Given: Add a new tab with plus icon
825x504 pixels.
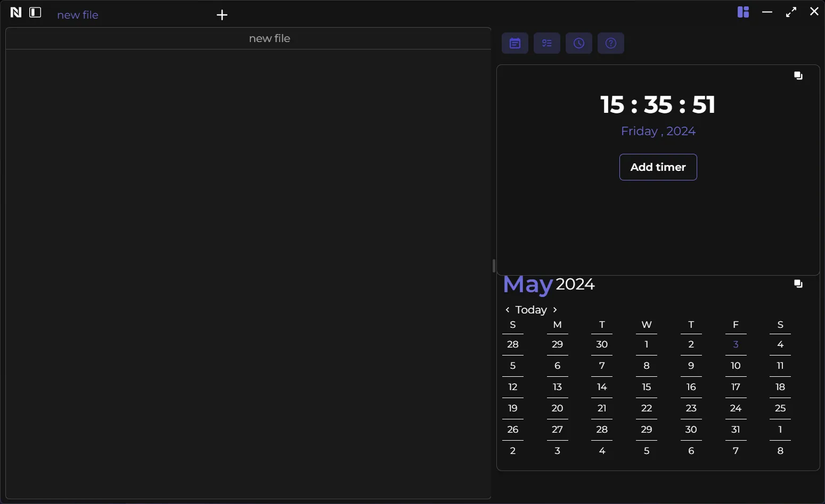Looking at the screenshot, I should [x=222, y=15].
